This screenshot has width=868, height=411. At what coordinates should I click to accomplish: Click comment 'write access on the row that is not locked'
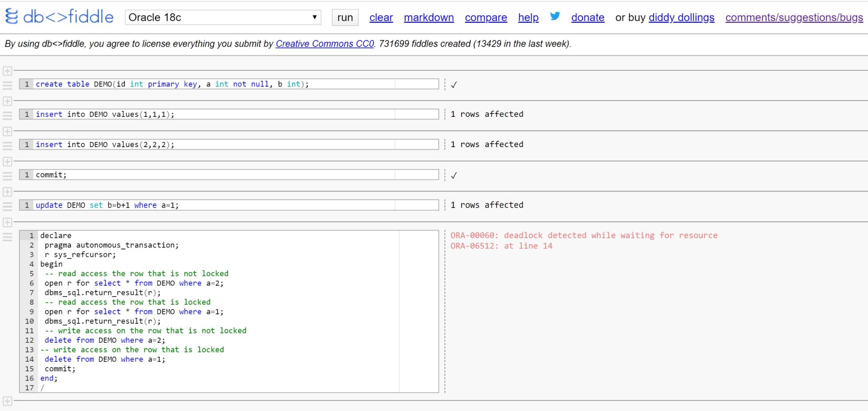click(145, 330)
